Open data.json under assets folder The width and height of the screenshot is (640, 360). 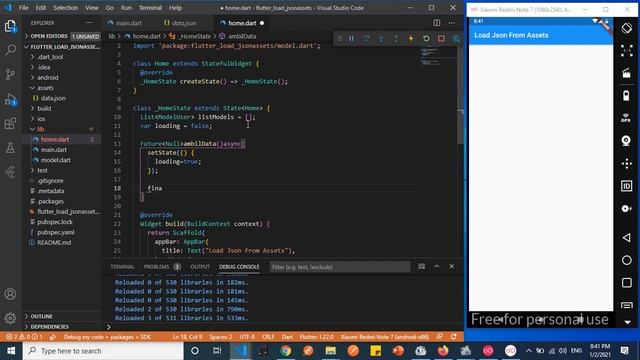point(53,98)
